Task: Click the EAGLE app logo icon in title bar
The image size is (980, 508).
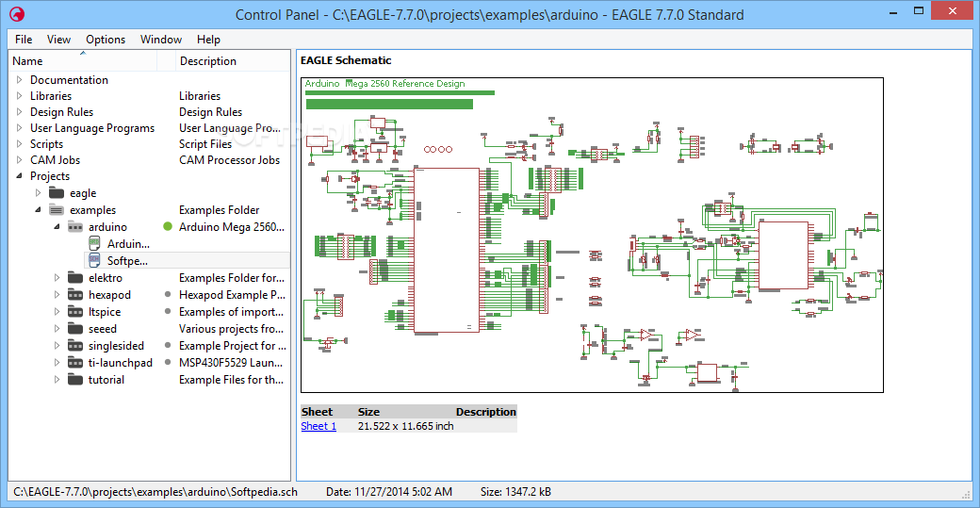Action: coord(17,14)
